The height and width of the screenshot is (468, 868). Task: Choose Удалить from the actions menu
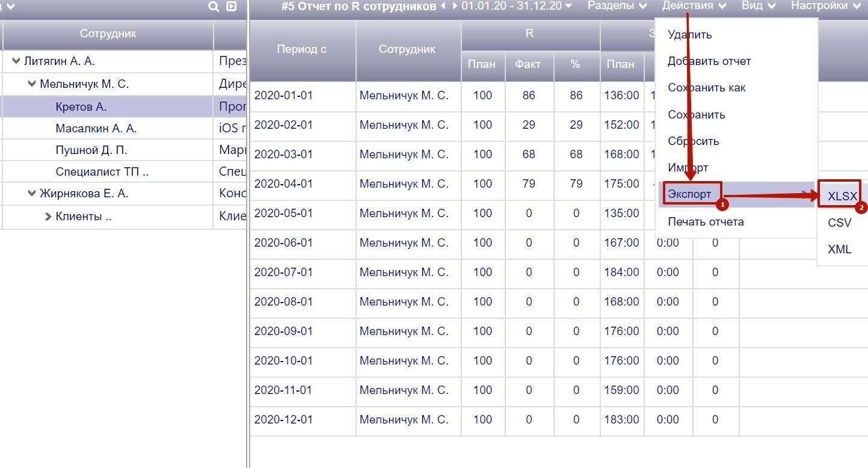[x=689, y=35]
